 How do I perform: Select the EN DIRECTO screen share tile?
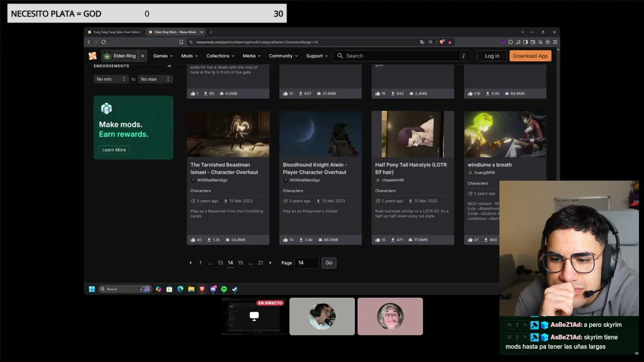254,316
